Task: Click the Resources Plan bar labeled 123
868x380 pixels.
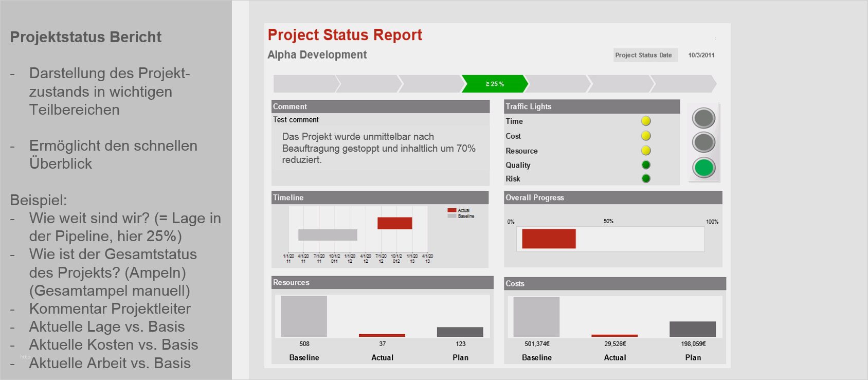Action: pyautogui.click(x=460, y=332)
